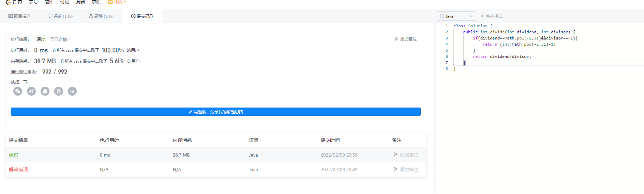This screenshot has width=644, height=194.
Task: Share result via QQ icon
Action: (45, 91)
